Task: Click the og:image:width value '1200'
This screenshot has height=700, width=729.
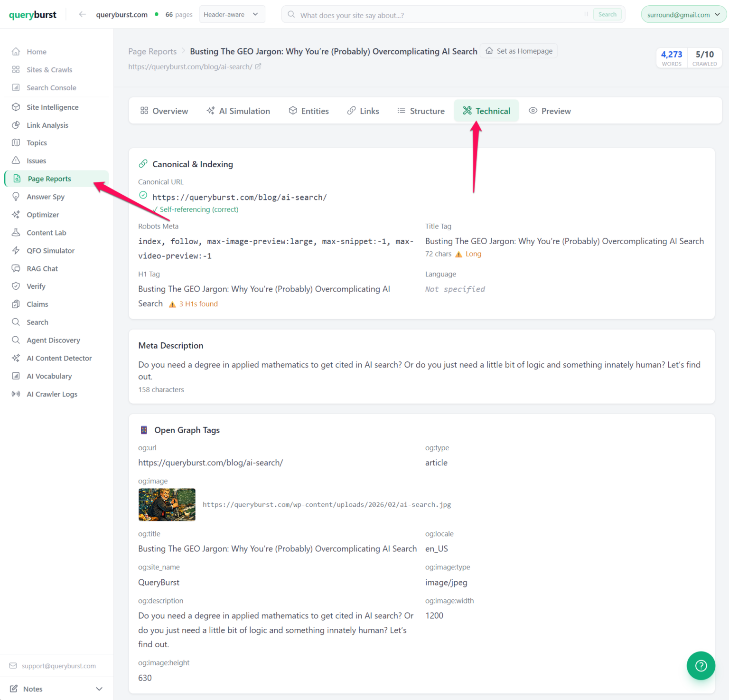Action: [x=434, y=616]
